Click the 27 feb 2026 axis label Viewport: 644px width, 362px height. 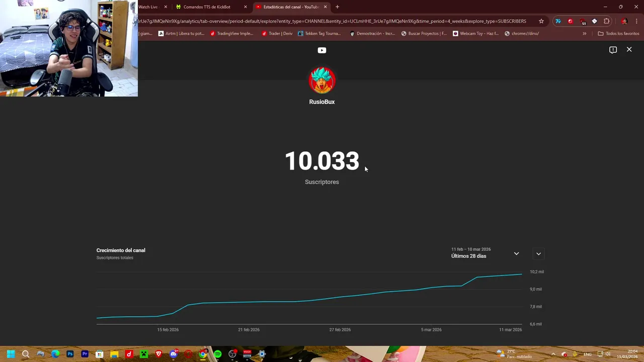click(340, 330)
